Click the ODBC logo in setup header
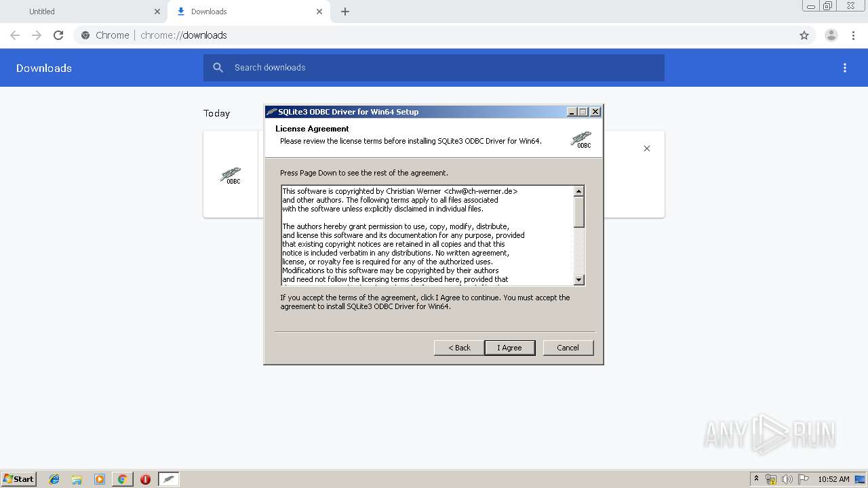This screenshot has height=488, width=868. (581, 140)
